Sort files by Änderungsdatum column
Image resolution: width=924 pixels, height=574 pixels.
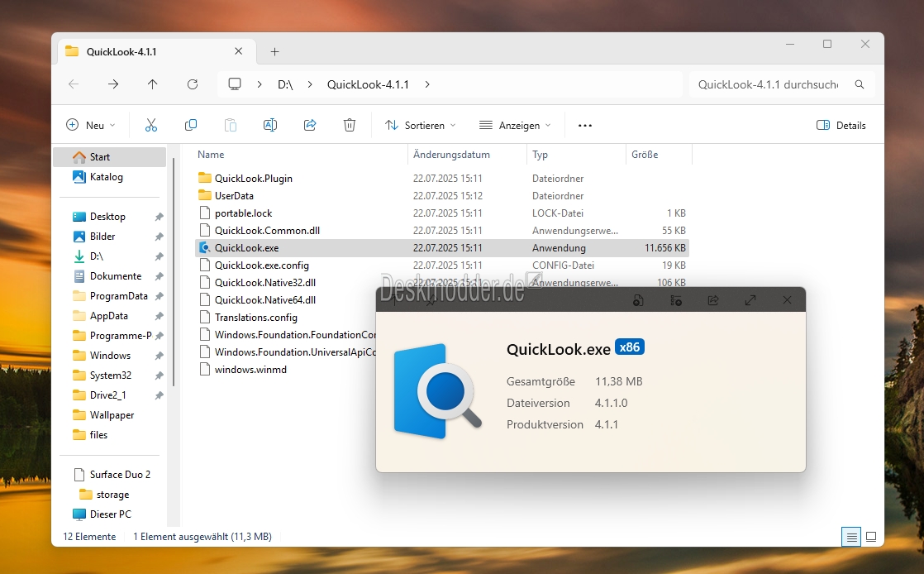451,155
